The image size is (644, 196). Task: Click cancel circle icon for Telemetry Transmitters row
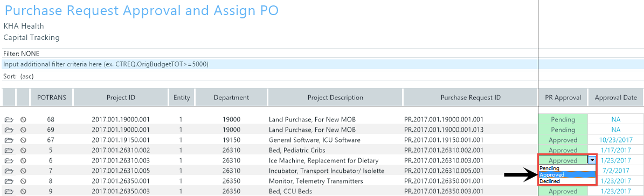[x=23, y=181]
